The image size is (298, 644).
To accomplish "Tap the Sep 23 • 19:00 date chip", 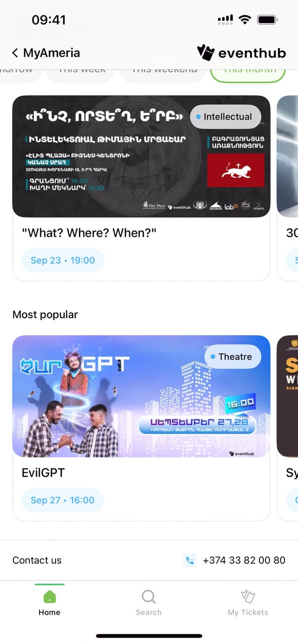I will (63, 260).
